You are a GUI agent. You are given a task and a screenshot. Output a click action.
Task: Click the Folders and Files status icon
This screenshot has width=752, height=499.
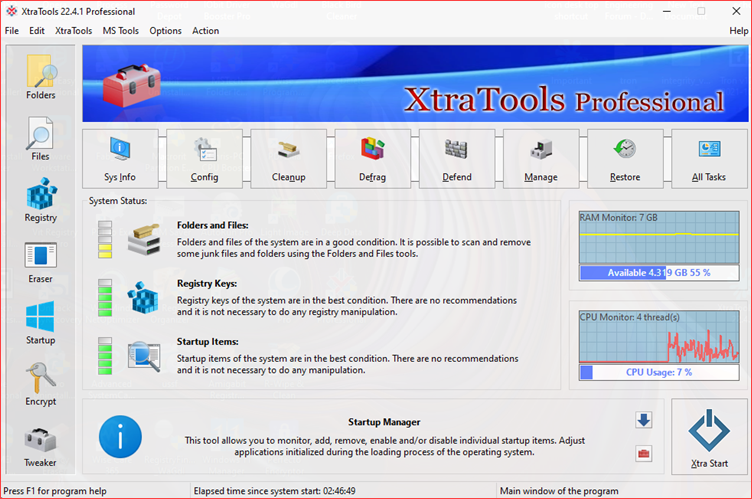[x=144, y=239]
